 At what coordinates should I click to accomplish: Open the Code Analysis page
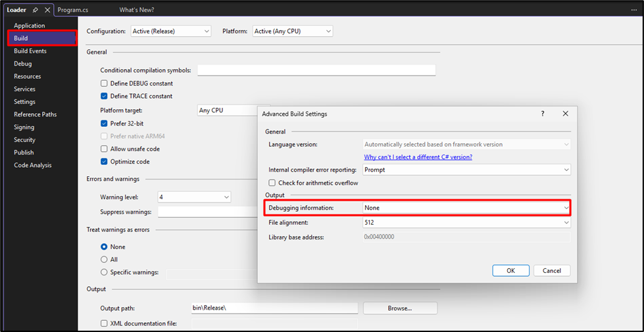[33, 165]
